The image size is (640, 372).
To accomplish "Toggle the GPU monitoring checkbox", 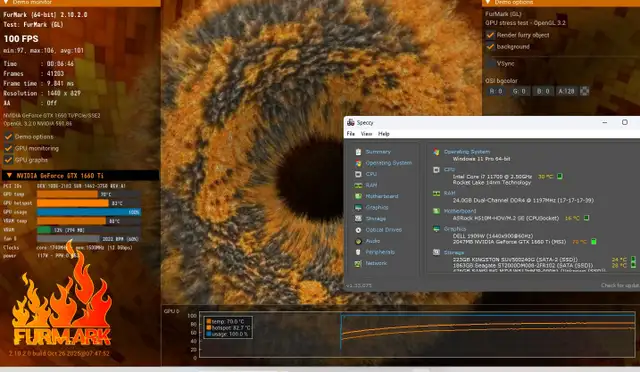I will tap(8, 148).
